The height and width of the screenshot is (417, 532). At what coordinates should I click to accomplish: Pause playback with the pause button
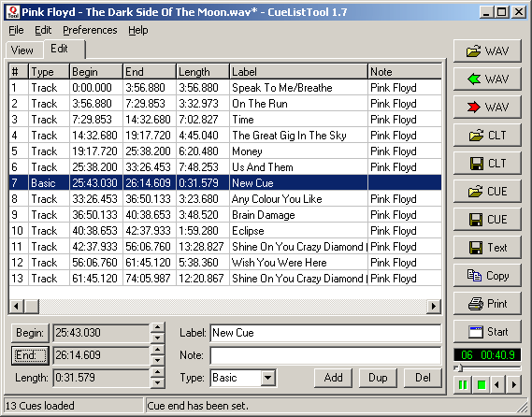(x=463, y=385)
